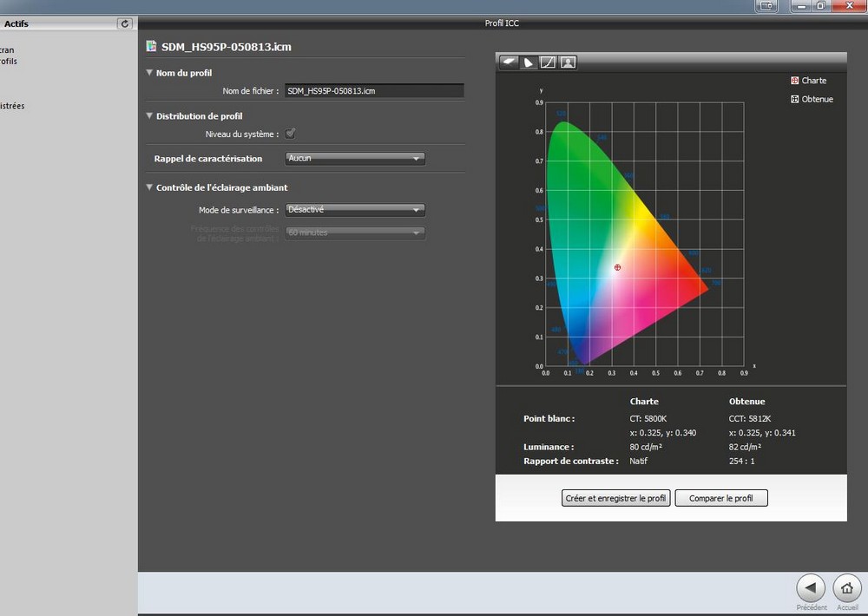Click the Profil ICC title bar label

502,23
